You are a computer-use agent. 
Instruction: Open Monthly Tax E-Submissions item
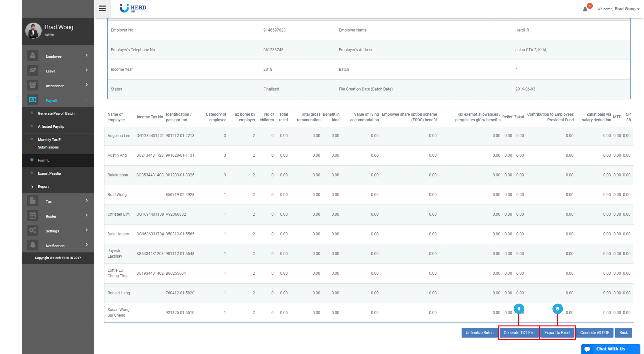point(50,143)
